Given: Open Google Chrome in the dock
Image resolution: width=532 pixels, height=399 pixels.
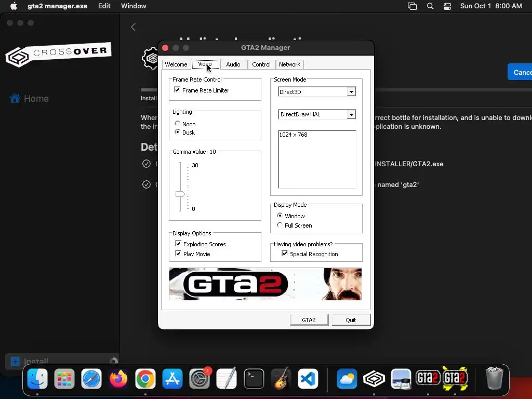Looking at the screenshot, I should click(145, 379).
